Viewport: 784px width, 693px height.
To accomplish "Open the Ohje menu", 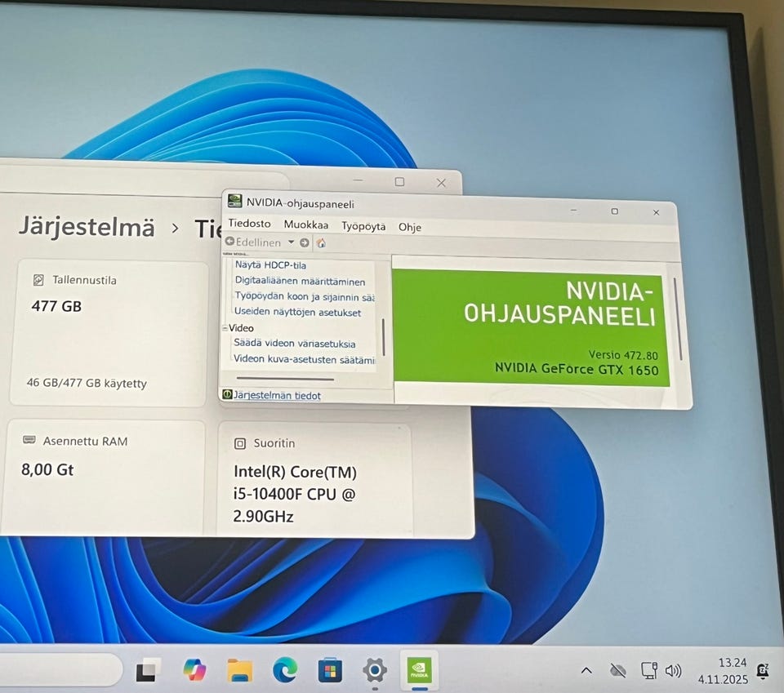I will (409, 227).
